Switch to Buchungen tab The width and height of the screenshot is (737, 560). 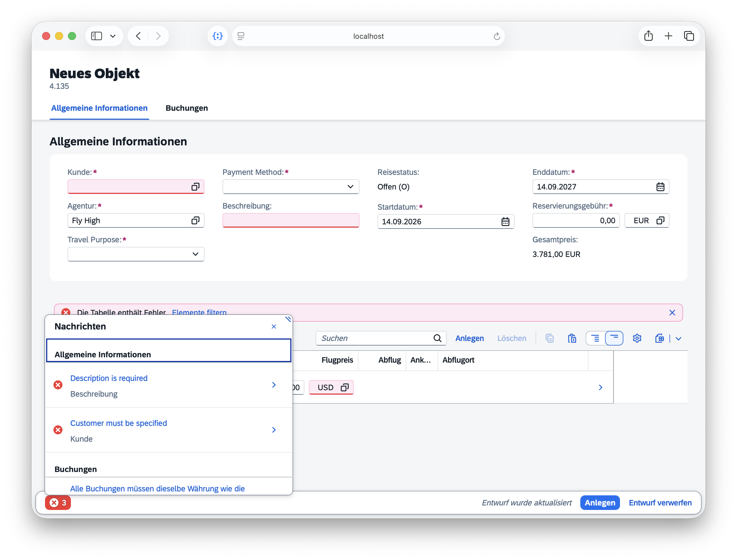(x=187, y=108)
